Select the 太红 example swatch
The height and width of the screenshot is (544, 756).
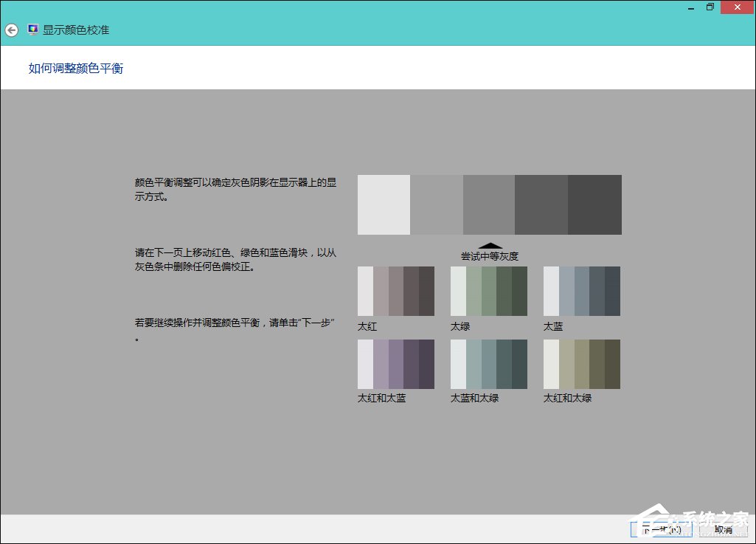(x=395, y=291)
